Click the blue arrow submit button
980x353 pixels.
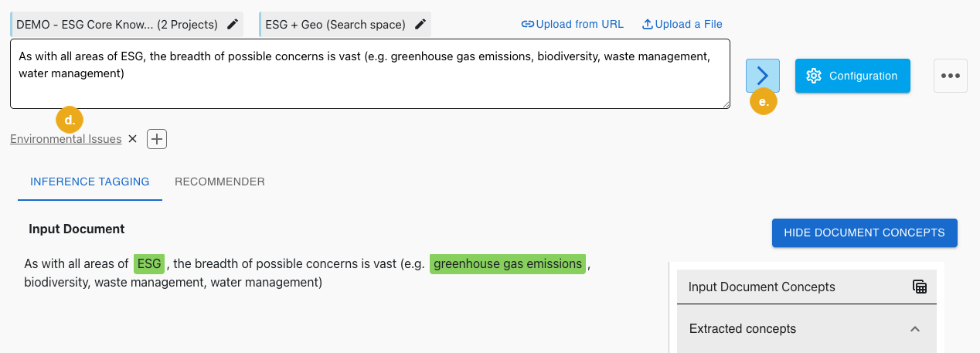pyautogui.click(x=763, y=76)
